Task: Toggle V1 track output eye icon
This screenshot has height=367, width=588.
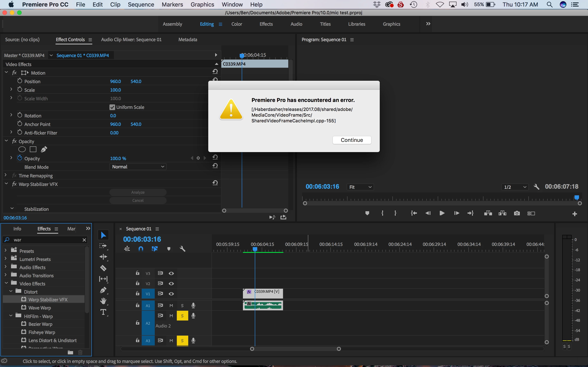Action: (x=171, y=294)
